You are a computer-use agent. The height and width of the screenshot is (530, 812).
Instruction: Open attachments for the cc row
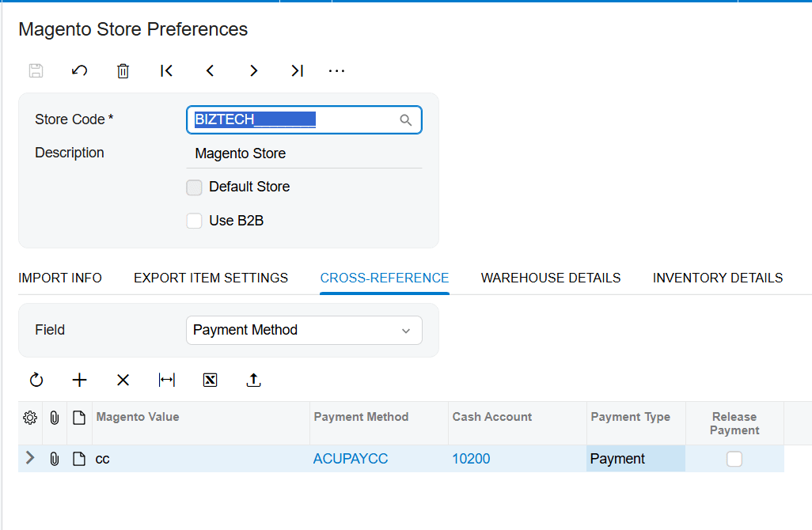(55, 459)
